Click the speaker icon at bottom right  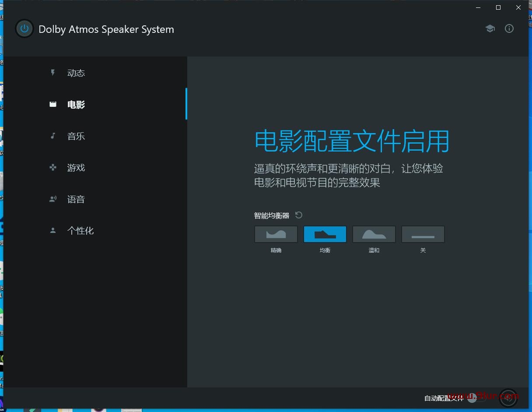[508, 398]
